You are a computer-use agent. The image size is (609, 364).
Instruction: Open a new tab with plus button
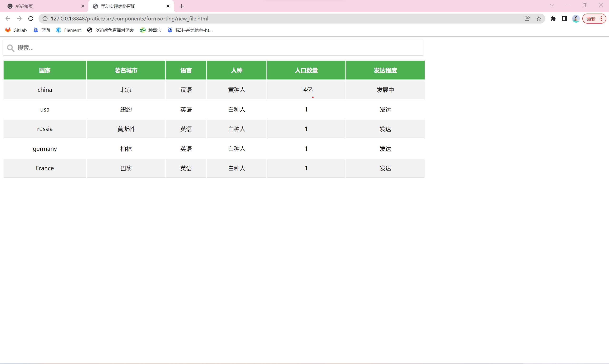coord(182,6)
